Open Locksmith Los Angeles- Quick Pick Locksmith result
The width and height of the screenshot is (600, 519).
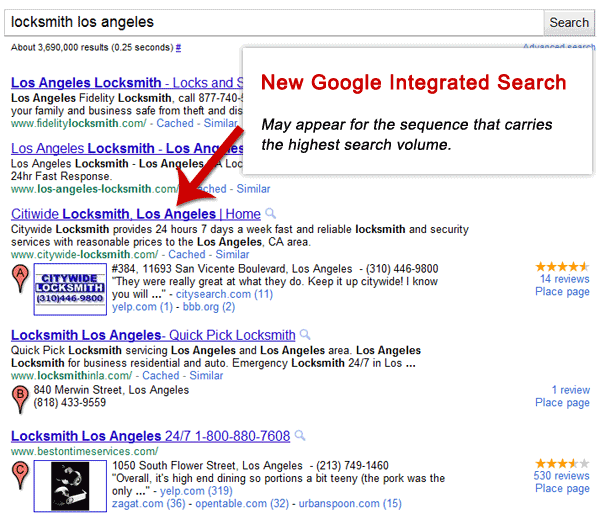pos(153,335)
